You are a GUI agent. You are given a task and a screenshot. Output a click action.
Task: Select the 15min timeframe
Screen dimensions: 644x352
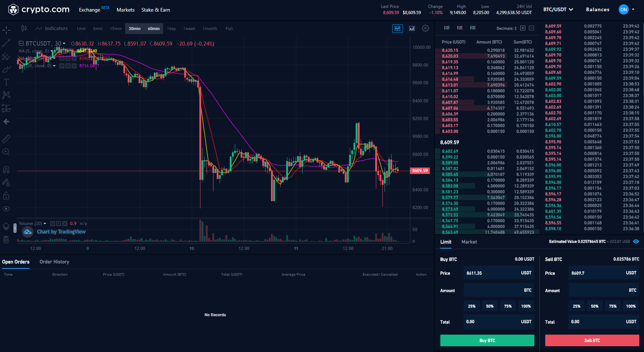coord(116,29)
